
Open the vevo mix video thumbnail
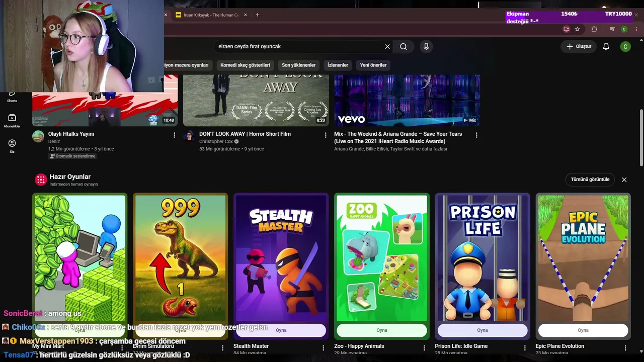tap(407, 100)
